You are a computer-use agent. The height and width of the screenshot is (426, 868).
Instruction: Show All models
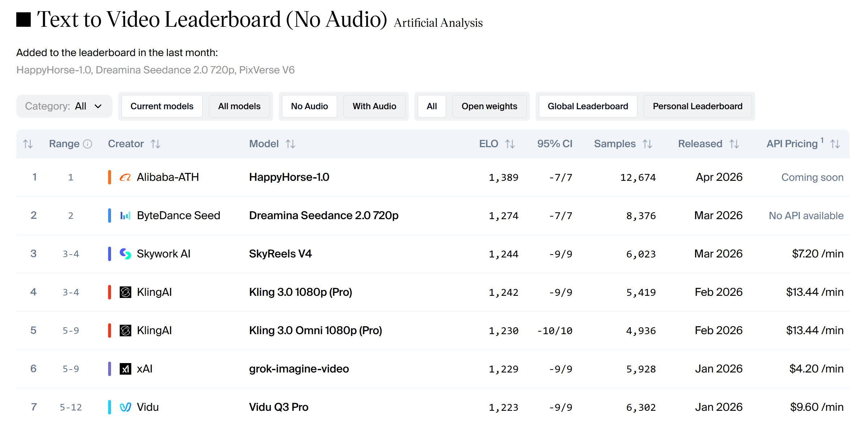239,106
